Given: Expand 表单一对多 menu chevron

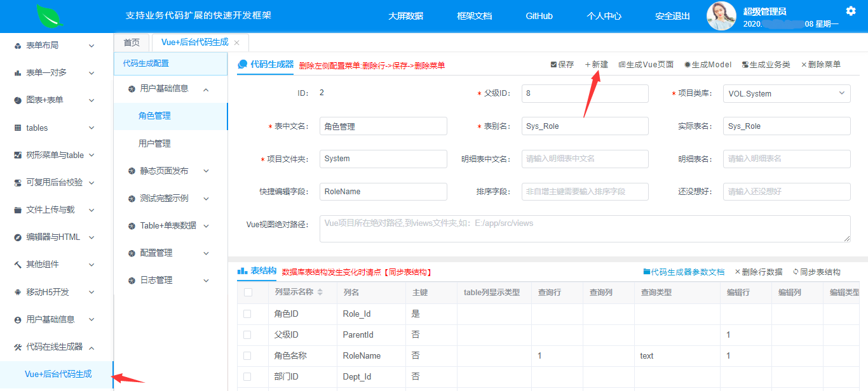Looking at the screenshot, I should tap(92, 73).
